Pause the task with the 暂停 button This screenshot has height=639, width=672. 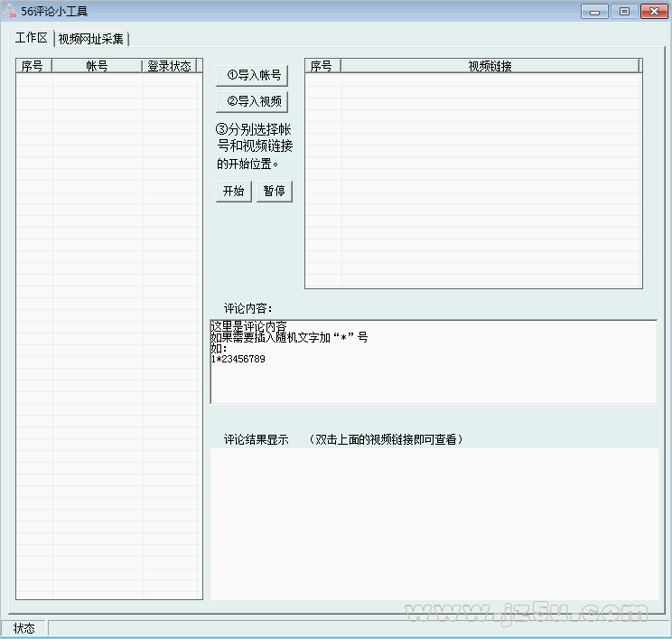pyautogui.click(x=275, y=191)
